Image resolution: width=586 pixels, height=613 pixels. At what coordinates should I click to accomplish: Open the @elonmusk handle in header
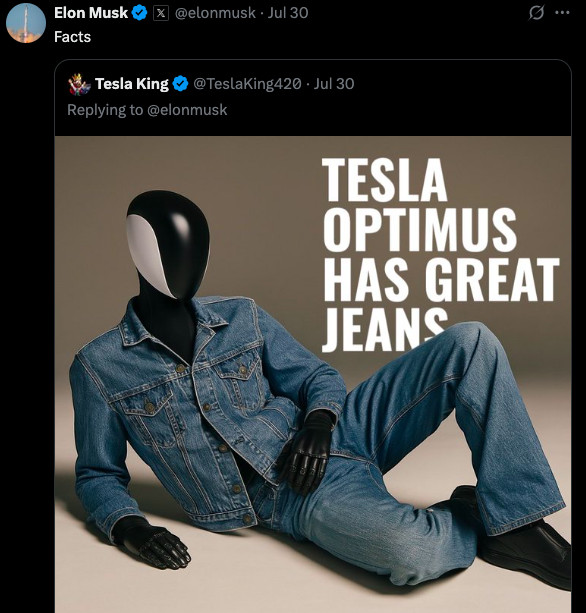click(215, 13)
